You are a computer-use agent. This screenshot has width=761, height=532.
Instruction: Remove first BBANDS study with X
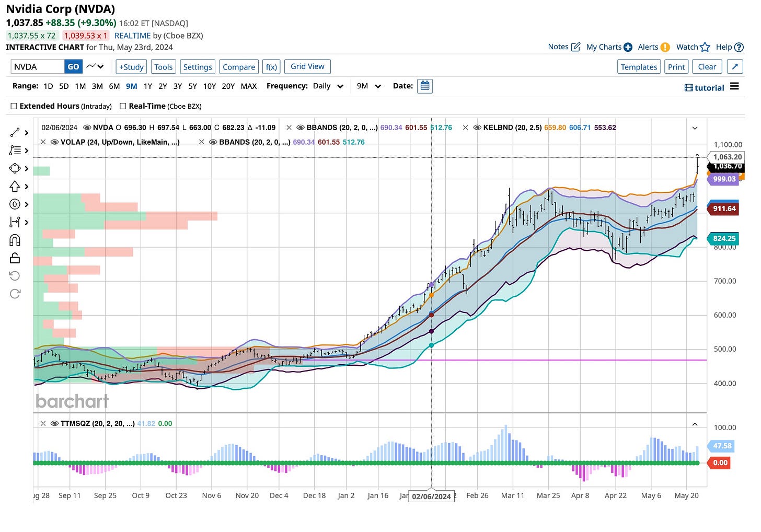point(289,128)
